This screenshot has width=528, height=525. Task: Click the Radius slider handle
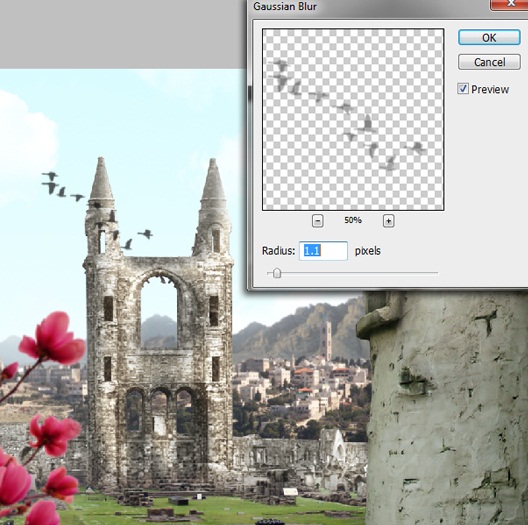(x=277, y=273)
